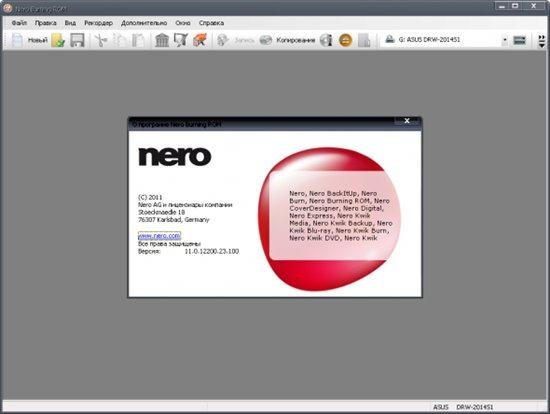The image size is (550, 414).
Task: Click the disc info icon
Action: click(x=326, y=40)
